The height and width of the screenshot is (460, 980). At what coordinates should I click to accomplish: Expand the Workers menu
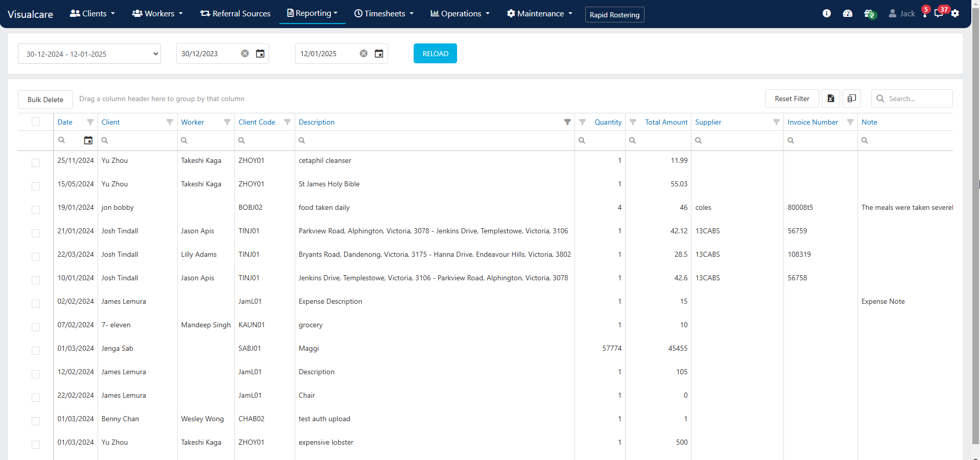[x=157, y=14]
